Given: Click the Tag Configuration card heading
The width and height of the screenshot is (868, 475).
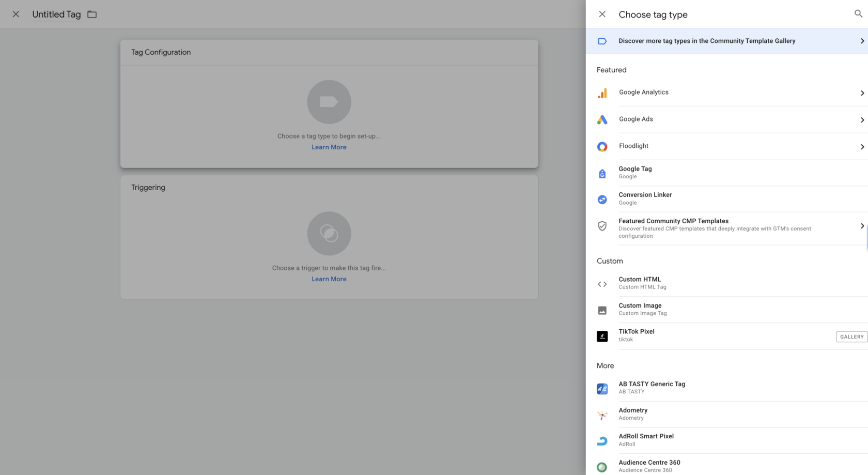Looking at the screenshot, I should pos(161,52).
